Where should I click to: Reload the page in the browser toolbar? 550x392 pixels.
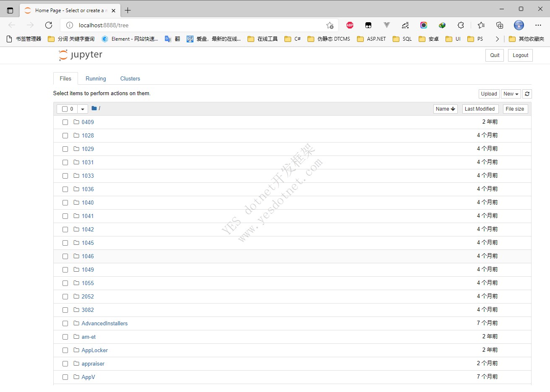[x=49, y=25]
